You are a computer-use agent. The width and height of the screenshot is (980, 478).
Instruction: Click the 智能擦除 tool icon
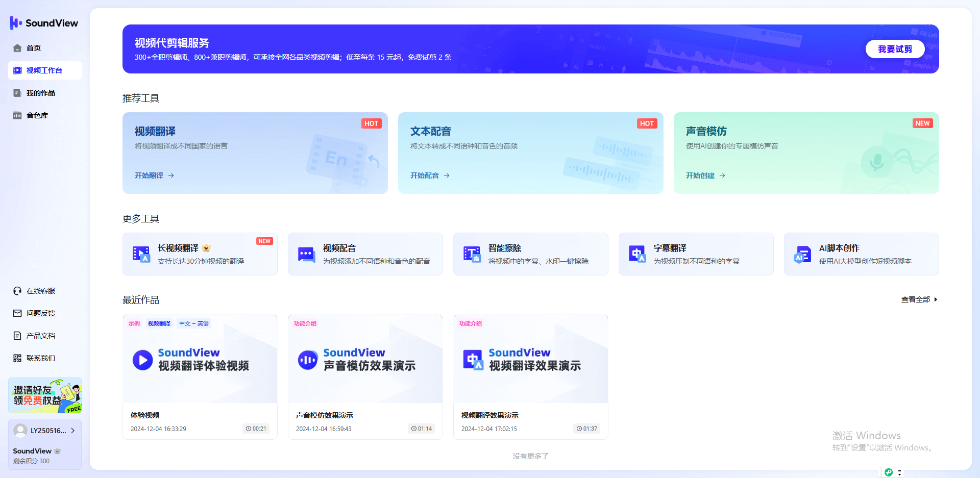tap(472, 254)
